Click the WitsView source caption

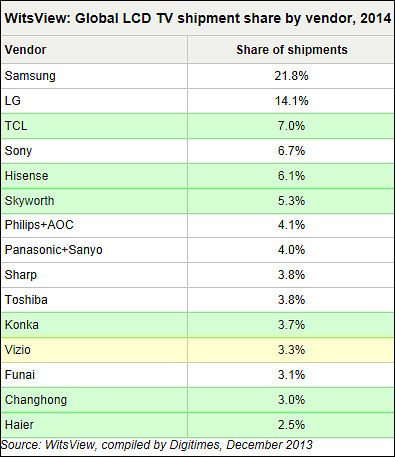(157, 445)
